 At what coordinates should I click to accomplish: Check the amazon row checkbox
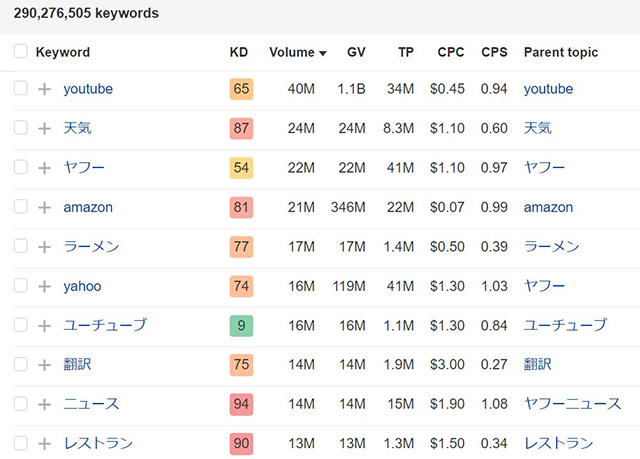(21, 206)
